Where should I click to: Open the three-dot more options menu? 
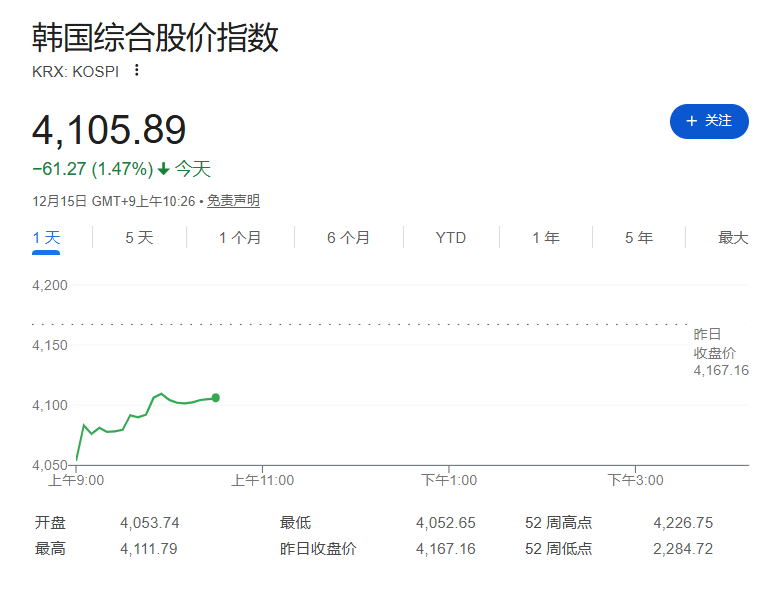coord(137,70)
